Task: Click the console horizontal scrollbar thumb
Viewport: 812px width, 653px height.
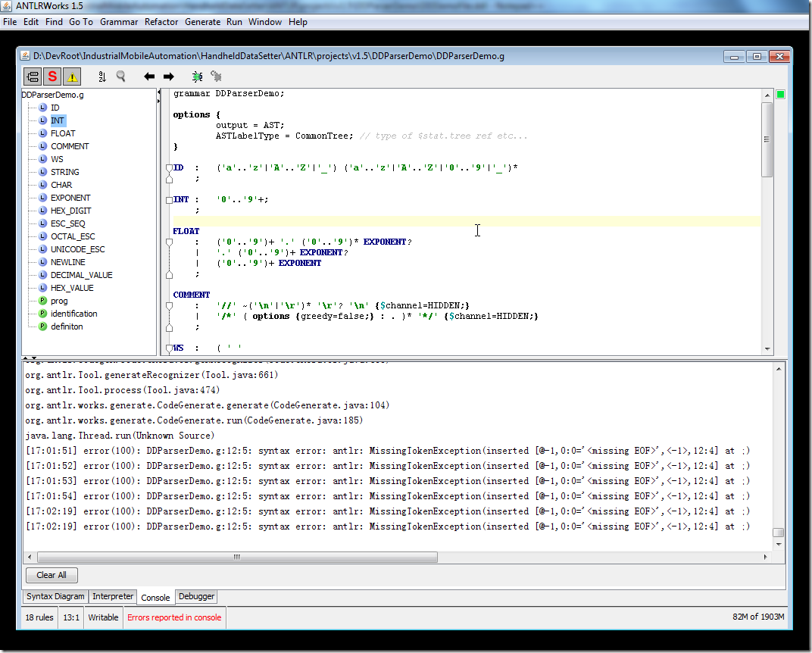Action: point(237,557)
